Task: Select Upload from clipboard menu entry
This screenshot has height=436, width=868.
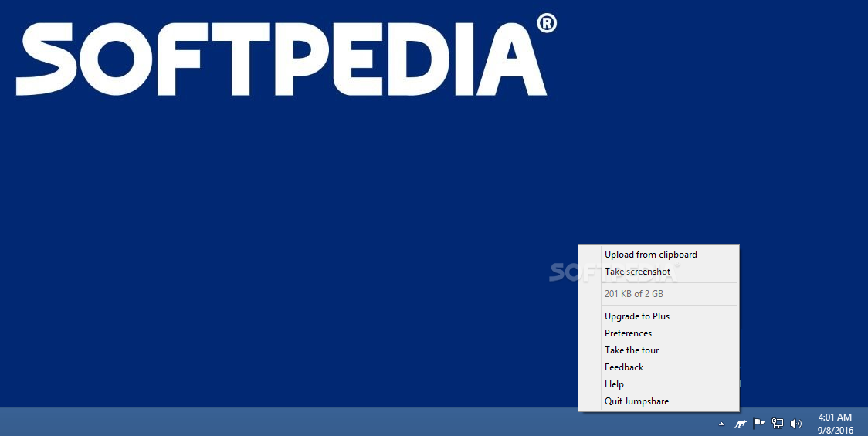Action: [x=658, y=255]
